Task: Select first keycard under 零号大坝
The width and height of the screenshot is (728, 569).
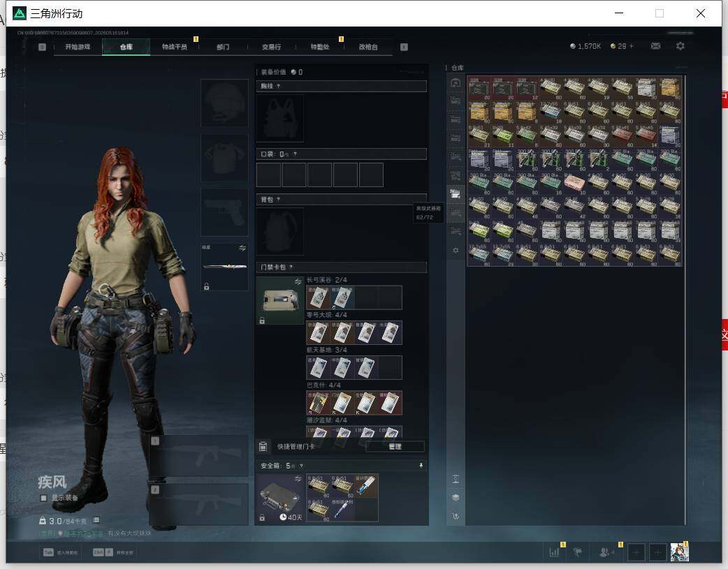Action: click(319, 333)
